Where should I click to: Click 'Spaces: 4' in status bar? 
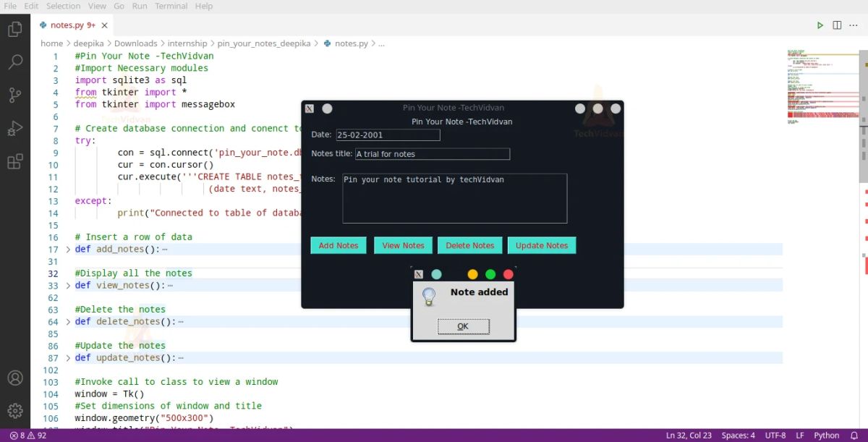point(738,435)
